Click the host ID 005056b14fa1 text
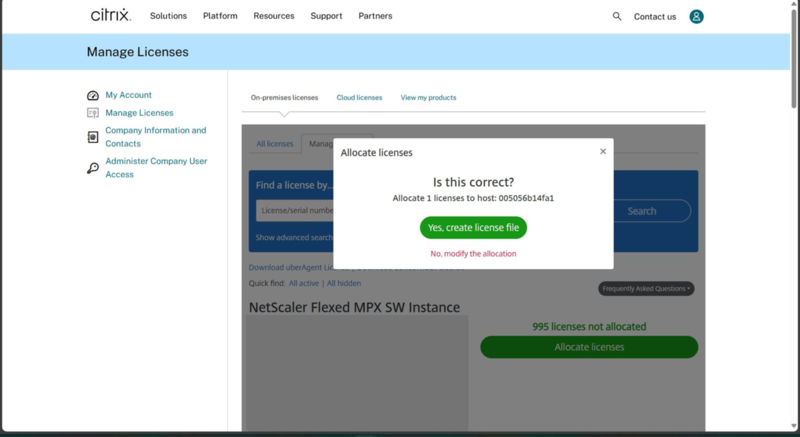This screenshot has width=800, height=437. 526,198
